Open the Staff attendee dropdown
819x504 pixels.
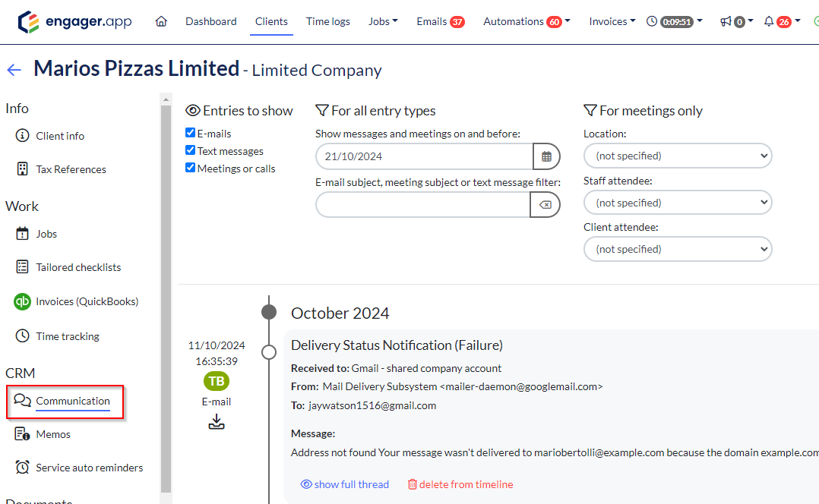[x=678, y=203]
